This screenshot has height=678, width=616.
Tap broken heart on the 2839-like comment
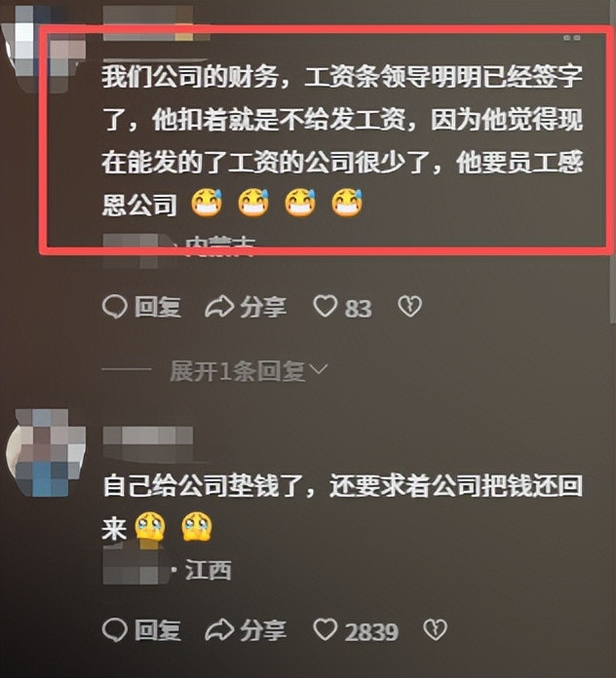pos(435,630)
